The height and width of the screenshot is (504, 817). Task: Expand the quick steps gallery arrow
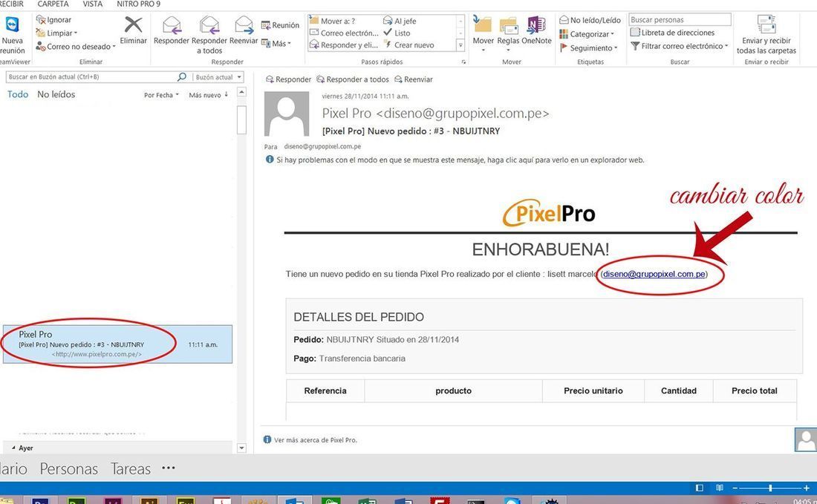460,46
